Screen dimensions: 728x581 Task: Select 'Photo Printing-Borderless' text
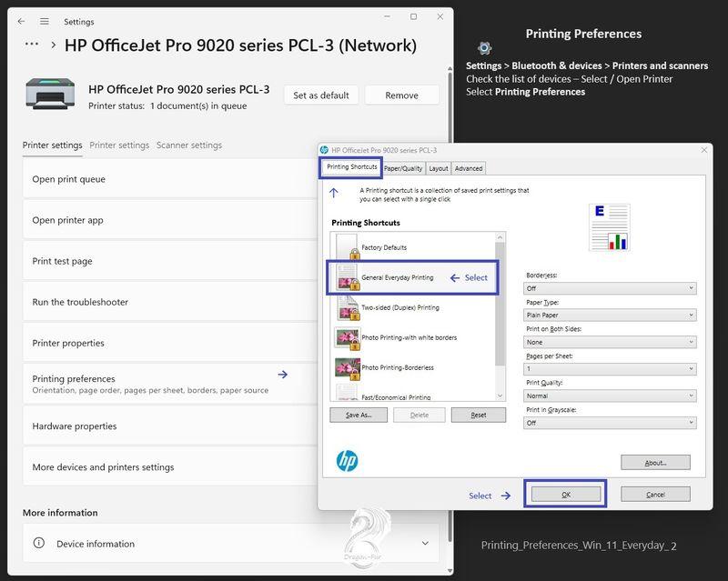(398, 367)
